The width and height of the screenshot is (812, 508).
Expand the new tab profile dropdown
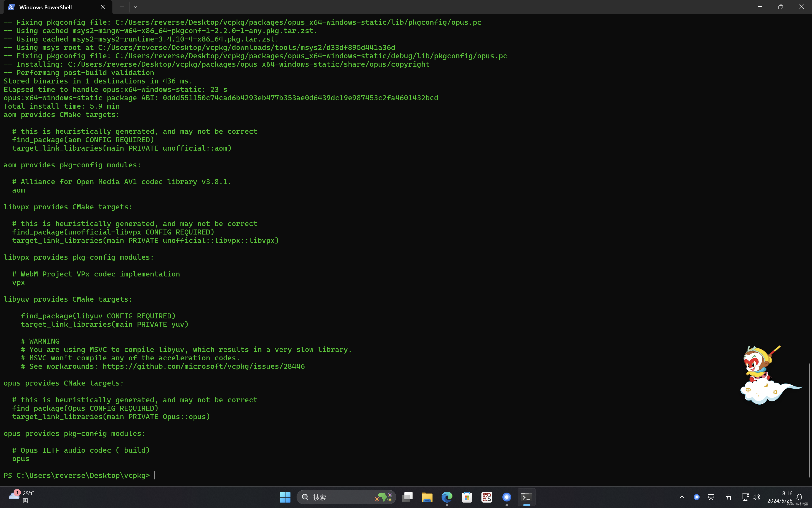click(x=135, y=7)
